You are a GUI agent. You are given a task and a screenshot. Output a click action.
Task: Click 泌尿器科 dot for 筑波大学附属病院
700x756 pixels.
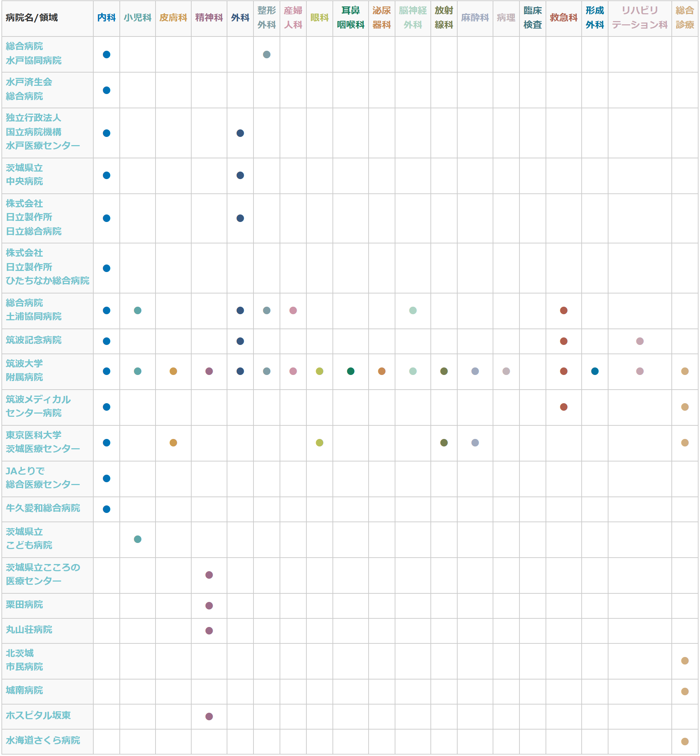[x=382, y=371]
